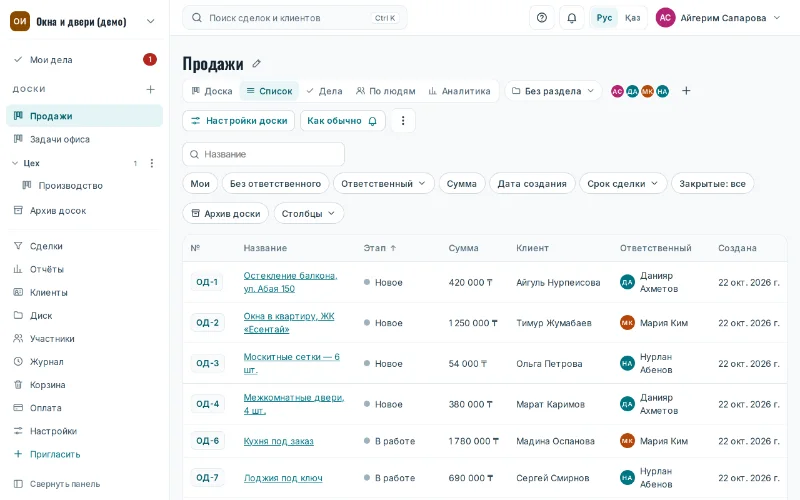Click НА avatar in Москитные сетки row
Viewport: 800px width, 500px height.
click(x=627, y=363)
